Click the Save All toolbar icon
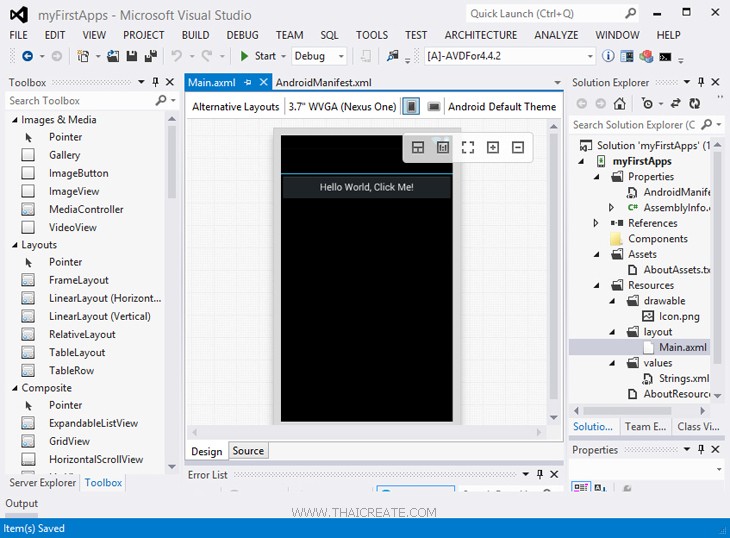 coord(150,56)
